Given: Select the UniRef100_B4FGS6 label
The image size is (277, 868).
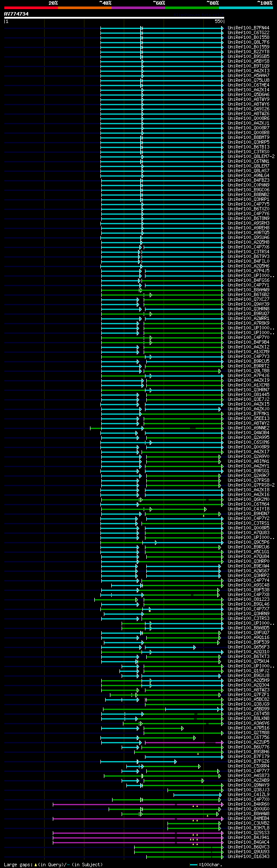Looking at the screenshot, I should (248, 281).
